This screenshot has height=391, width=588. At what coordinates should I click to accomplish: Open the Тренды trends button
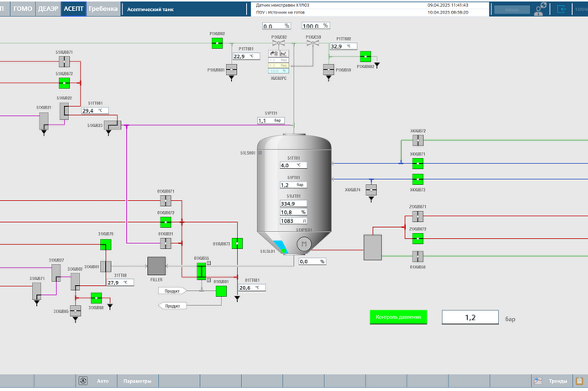tap(554, 381)
